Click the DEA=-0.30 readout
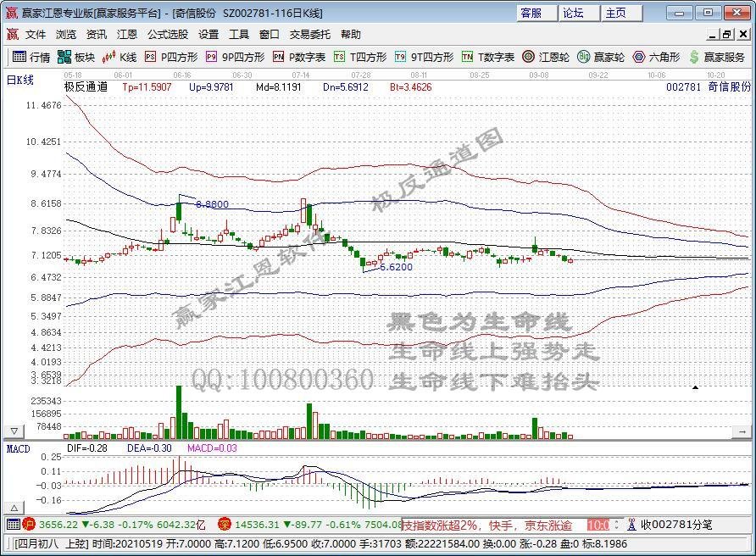 [x=149, y=448]
